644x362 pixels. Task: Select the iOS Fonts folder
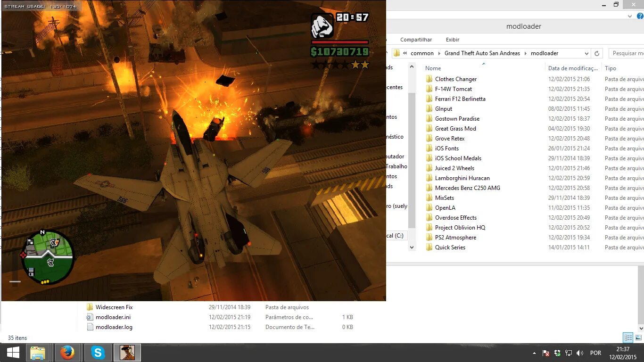447,148
